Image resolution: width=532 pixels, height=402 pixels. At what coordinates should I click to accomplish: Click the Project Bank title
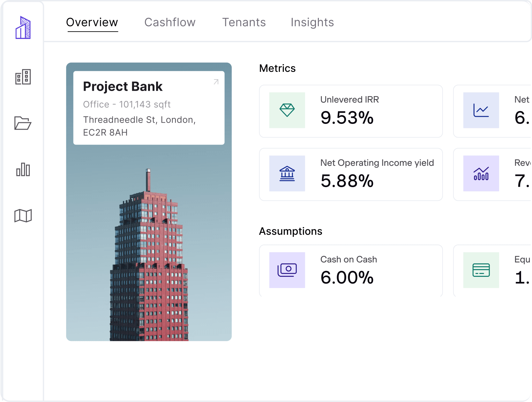(x=123, y=86)
